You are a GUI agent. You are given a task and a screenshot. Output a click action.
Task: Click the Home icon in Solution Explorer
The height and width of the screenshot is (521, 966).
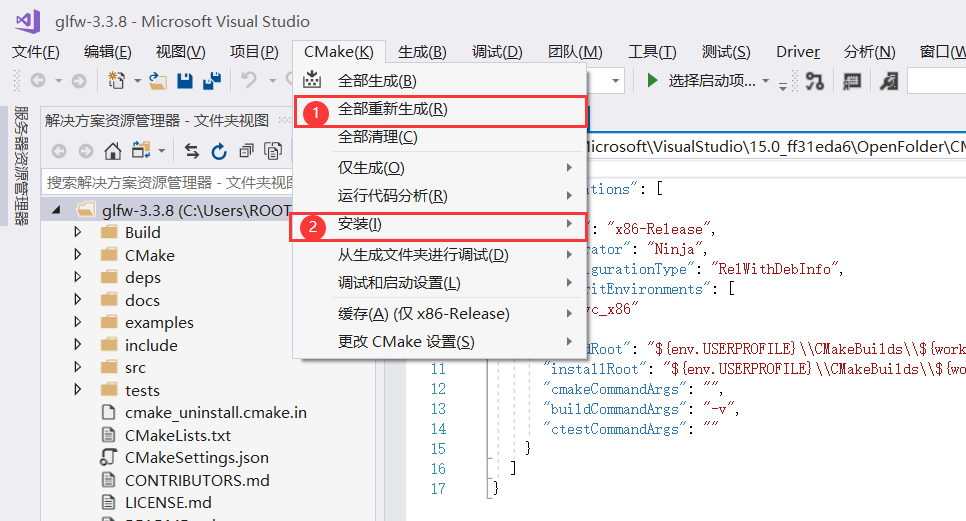[x=113, y=151]
